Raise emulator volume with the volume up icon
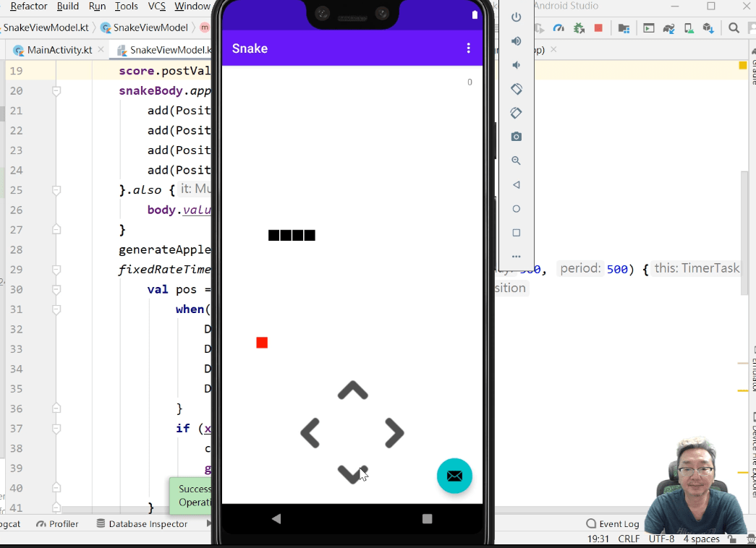The width and height of the screenshot is (756, 548). coord(516,41)
